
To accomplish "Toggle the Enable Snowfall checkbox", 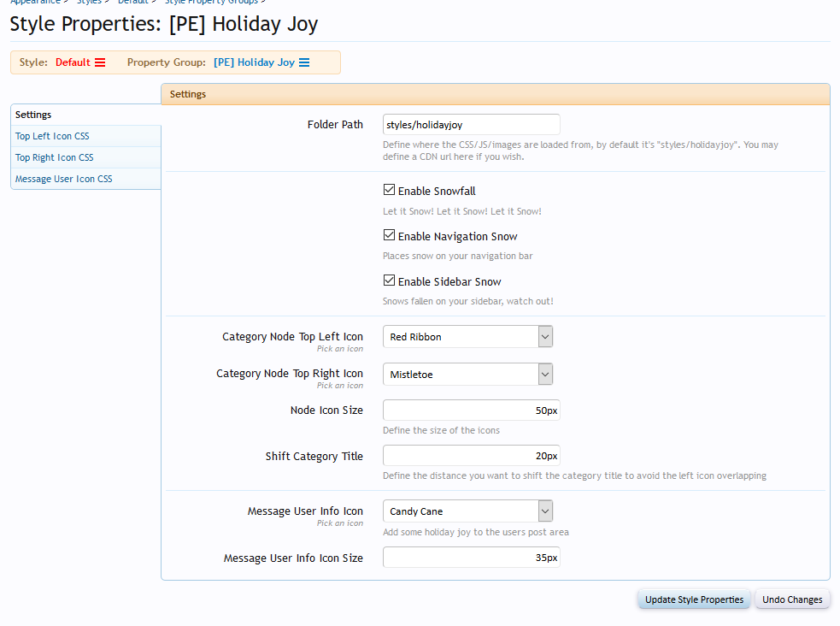I will (390, 190).
